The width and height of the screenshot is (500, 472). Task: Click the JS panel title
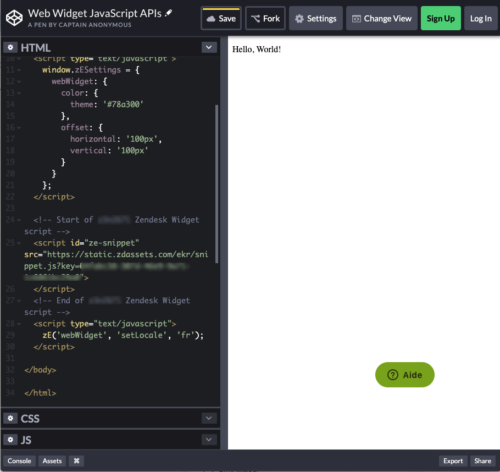26,440
